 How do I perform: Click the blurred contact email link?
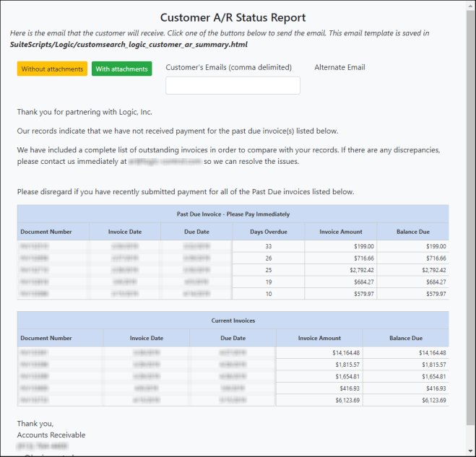click(165, 162)
